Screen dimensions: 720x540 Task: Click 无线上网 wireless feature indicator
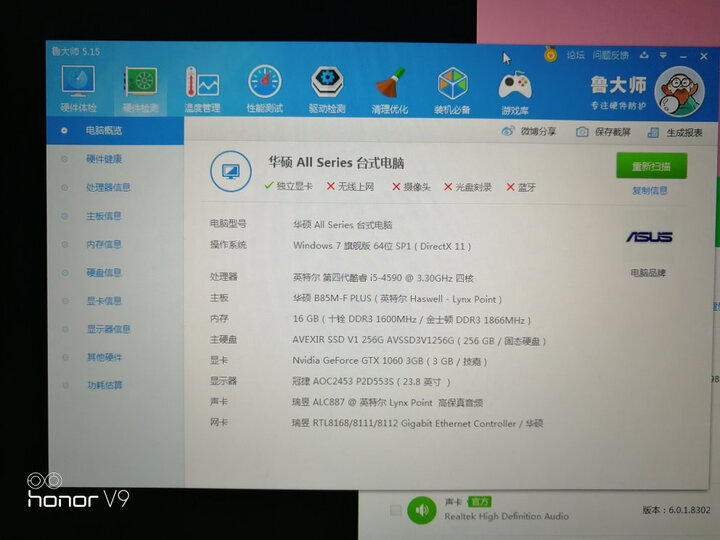tap(350, 186)
